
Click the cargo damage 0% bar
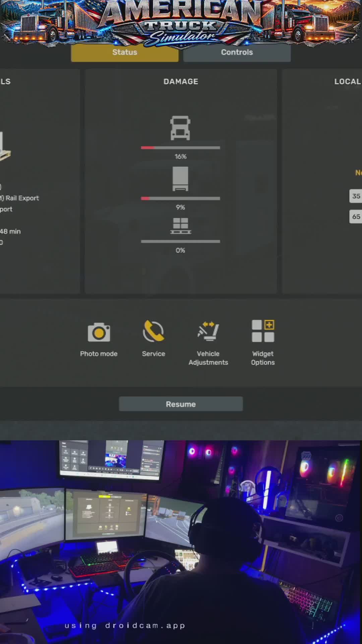180,241
